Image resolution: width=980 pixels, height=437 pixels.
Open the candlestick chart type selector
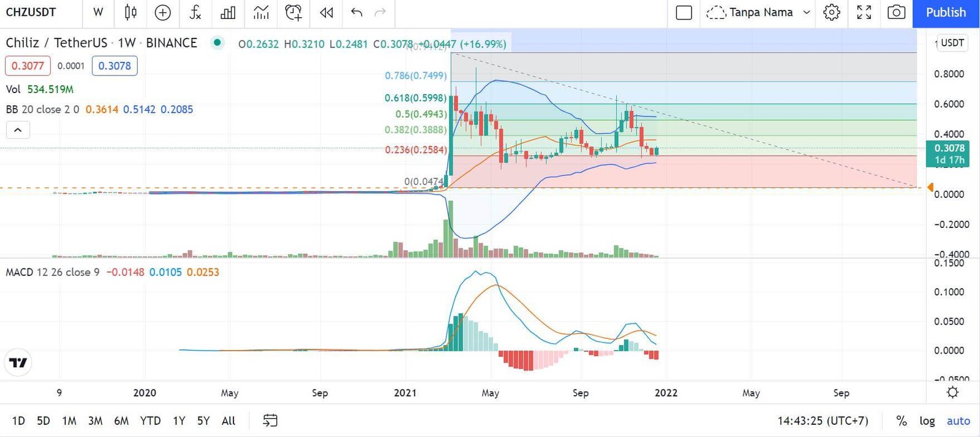coord(130,12)
